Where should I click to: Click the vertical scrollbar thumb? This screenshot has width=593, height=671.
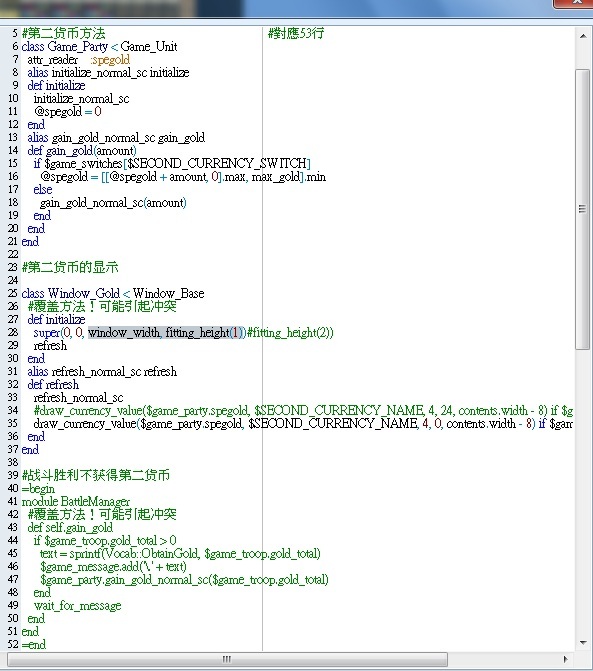(x=582, y=209)
